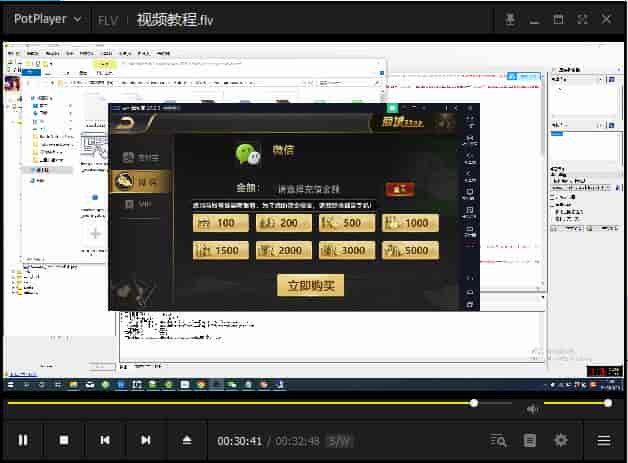628x463 pixels.
Task: Click the eject open-file icon
Action: 186,440
